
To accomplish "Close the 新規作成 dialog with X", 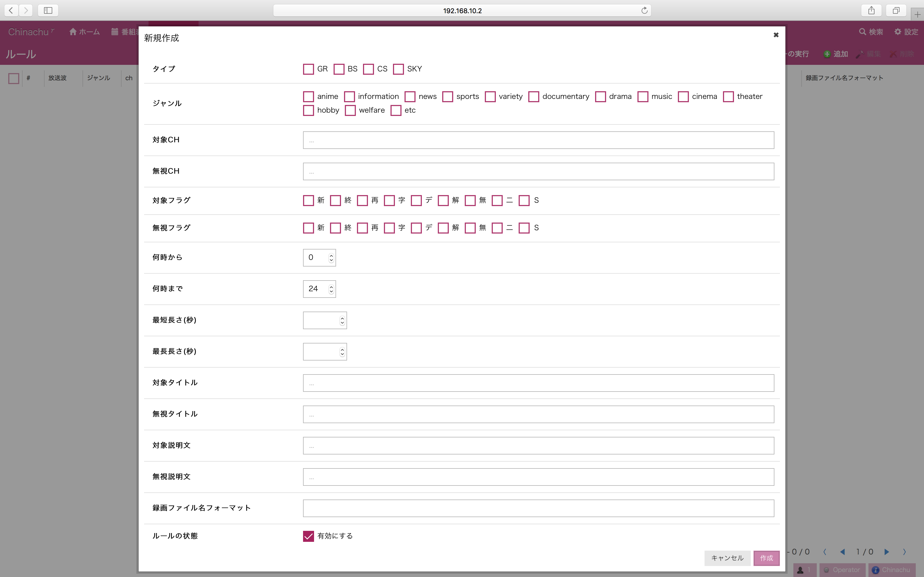I will (776, 35).
